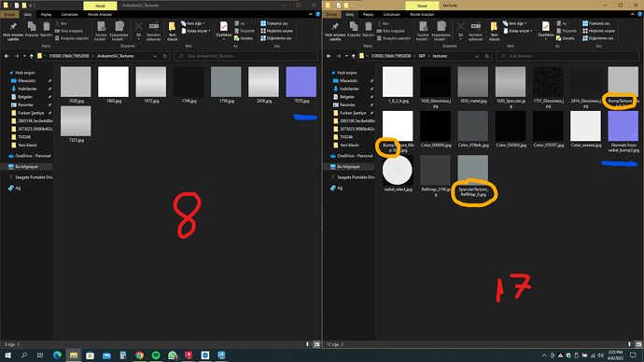Viewport: 644px width, 362px height.
Task: Click search textures box in right window
Action: [568, 56]
